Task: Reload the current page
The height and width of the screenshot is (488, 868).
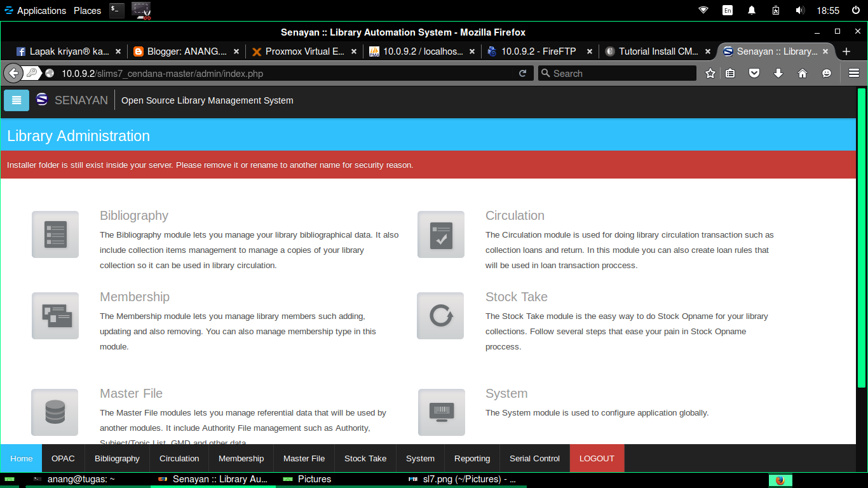Action: tap(522, 73)
